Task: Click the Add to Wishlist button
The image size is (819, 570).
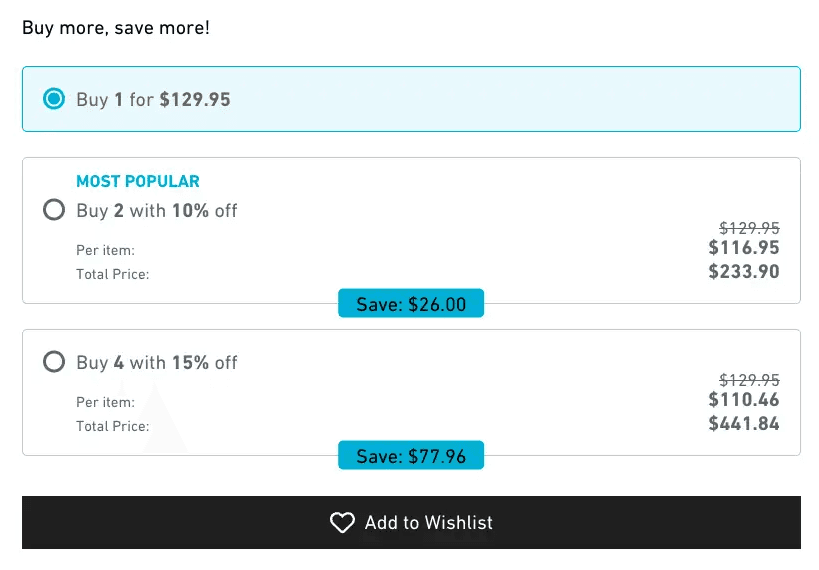Action: point(411,522)
